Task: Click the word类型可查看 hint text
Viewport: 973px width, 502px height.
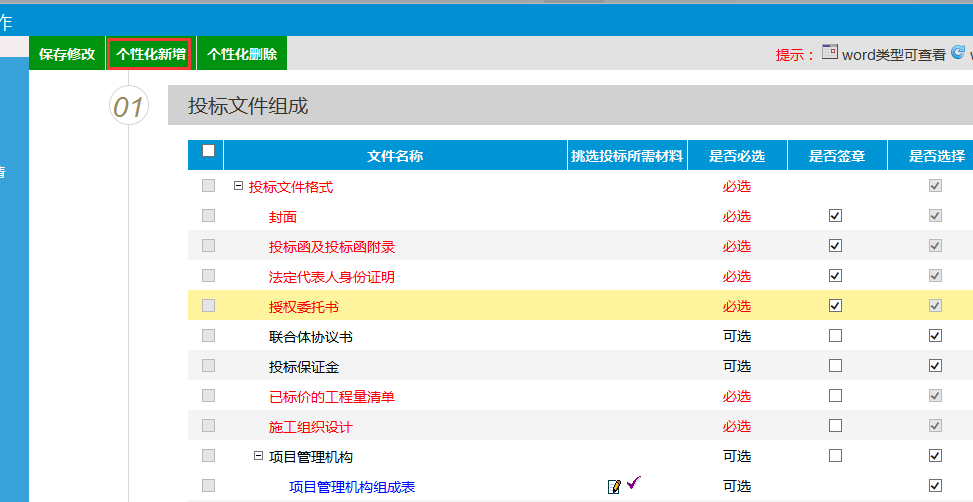Action: (x=894, y=55)
